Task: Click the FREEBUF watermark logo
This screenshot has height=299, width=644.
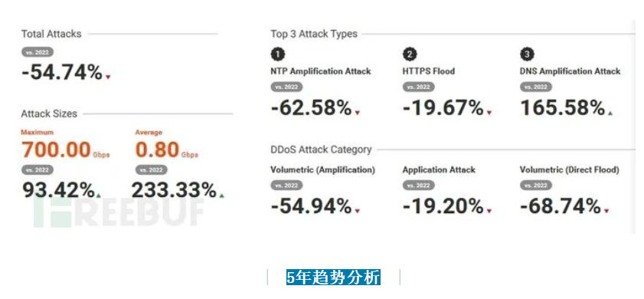Action: [119, 212]
